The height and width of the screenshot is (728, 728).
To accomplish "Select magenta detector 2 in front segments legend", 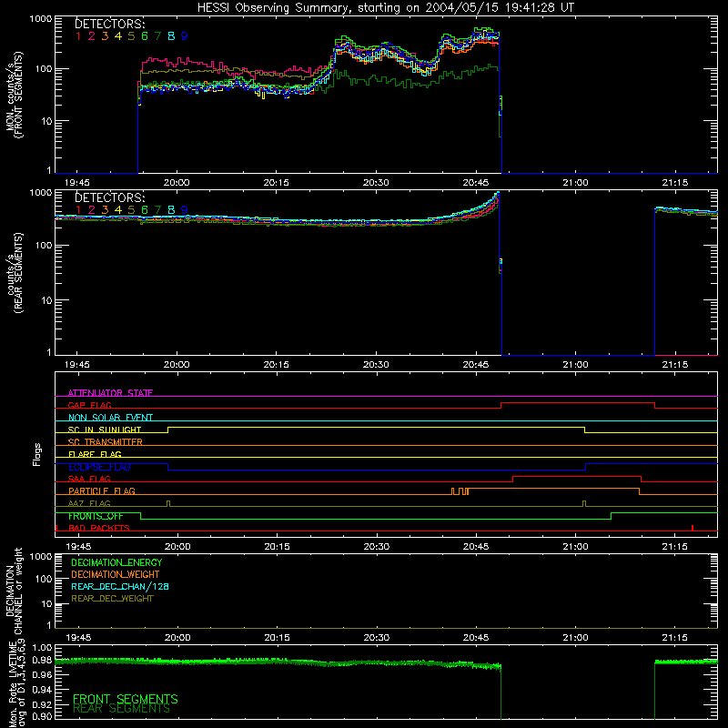I will 92,36.
